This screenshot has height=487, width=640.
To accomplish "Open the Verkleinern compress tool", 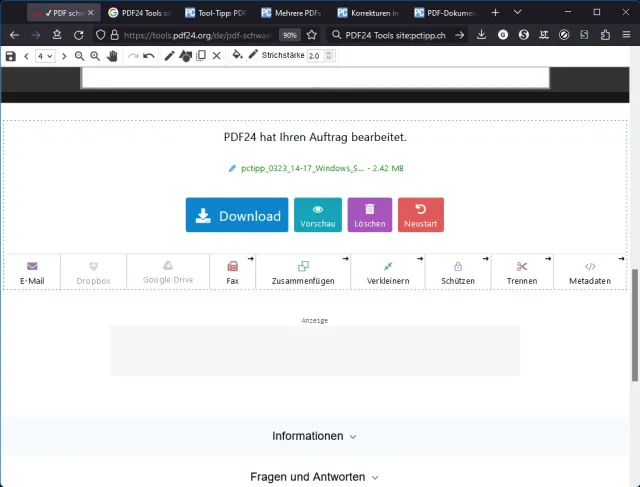I will click(388, 272).
